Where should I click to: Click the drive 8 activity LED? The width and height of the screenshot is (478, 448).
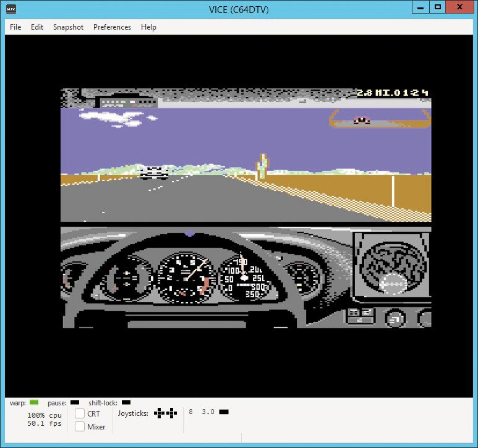224,412
